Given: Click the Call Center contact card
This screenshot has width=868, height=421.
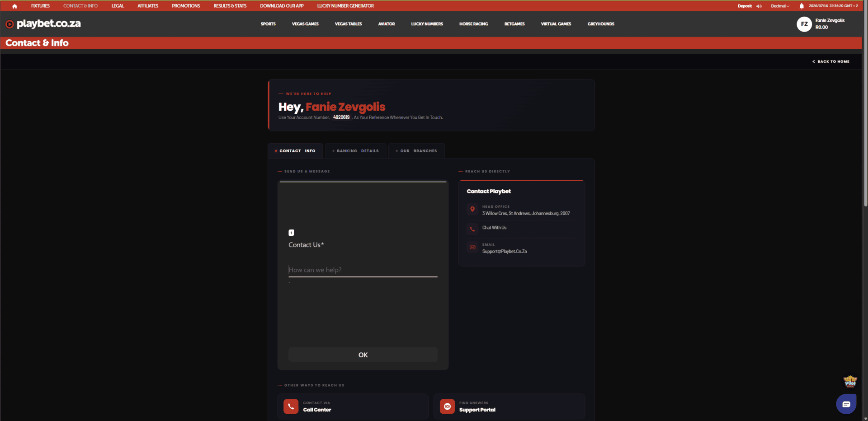Looking at the screenshot, I should tap(353, 406).
